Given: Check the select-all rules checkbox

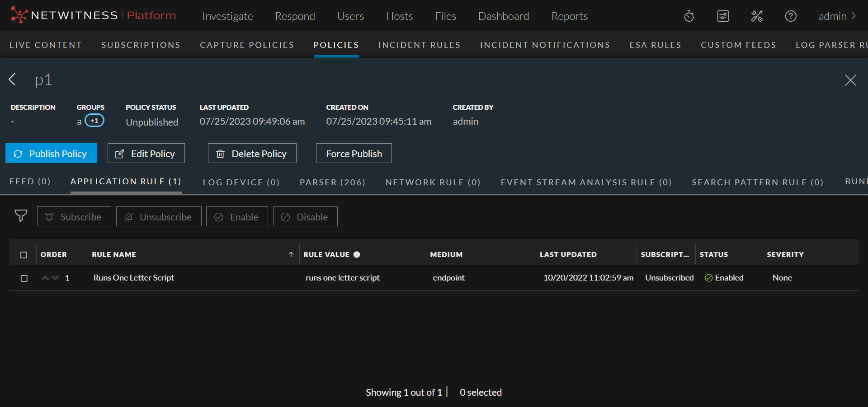Looking at the screenshot, I should click(x=24, y=255).
